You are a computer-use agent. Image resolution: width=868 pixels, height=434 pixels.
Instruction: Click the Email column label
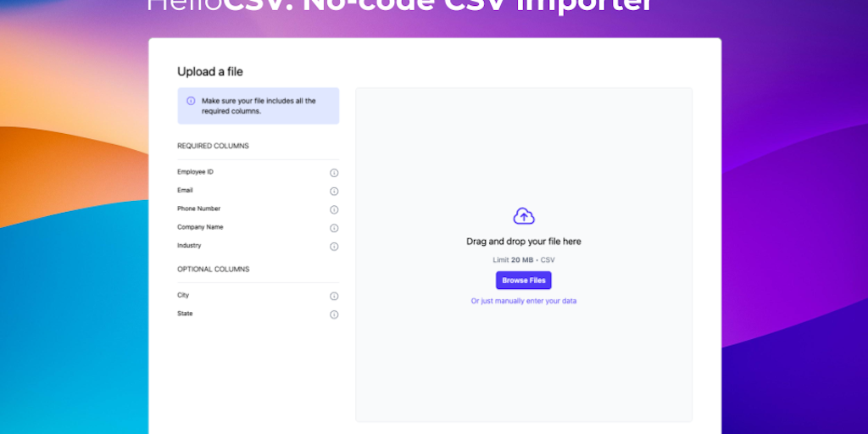coord(185,191)
